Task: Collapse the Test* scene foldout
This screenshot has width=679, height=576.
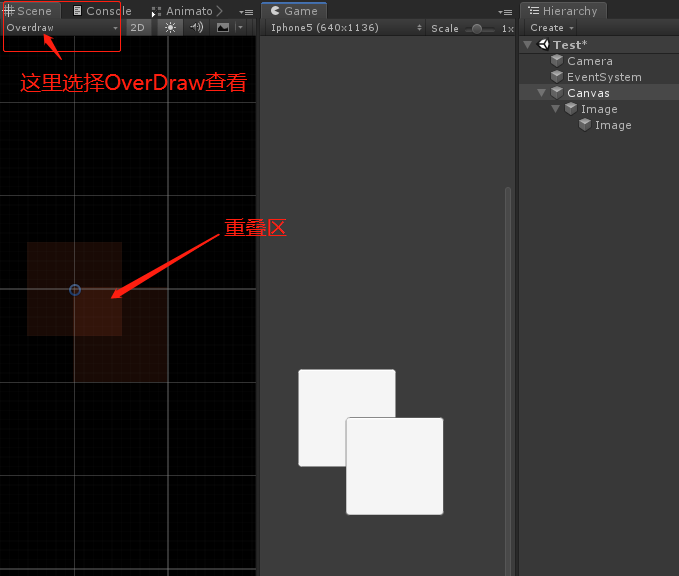Action: 527,45
